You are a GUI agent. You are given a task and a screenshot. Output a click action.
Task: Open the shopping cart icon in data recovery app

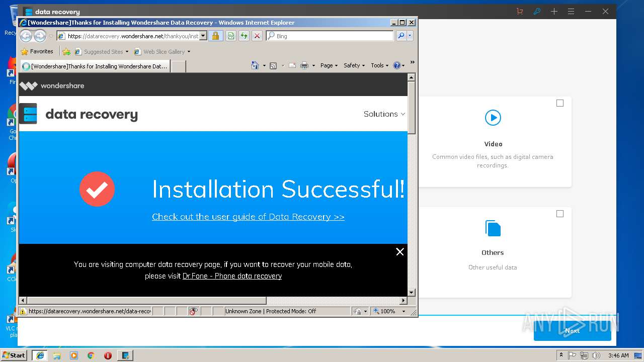click(x=520, y=11)
